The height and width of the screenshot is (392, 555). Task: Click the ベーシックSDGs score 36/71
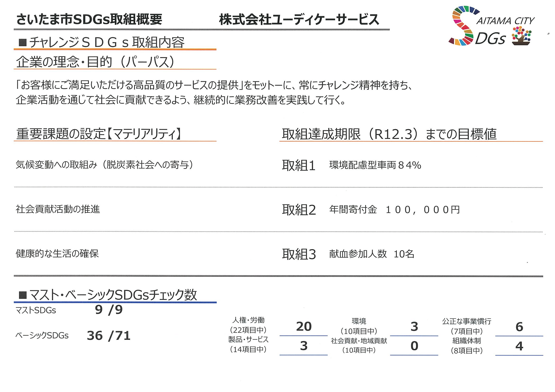109,336
